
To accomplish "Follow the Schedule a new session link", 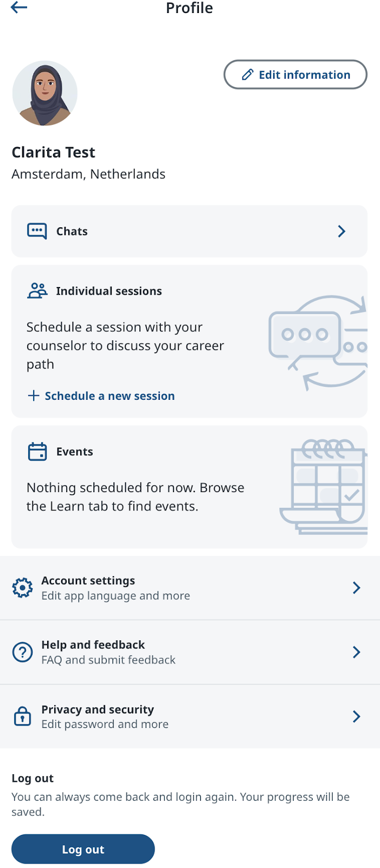I will (110, 396).
